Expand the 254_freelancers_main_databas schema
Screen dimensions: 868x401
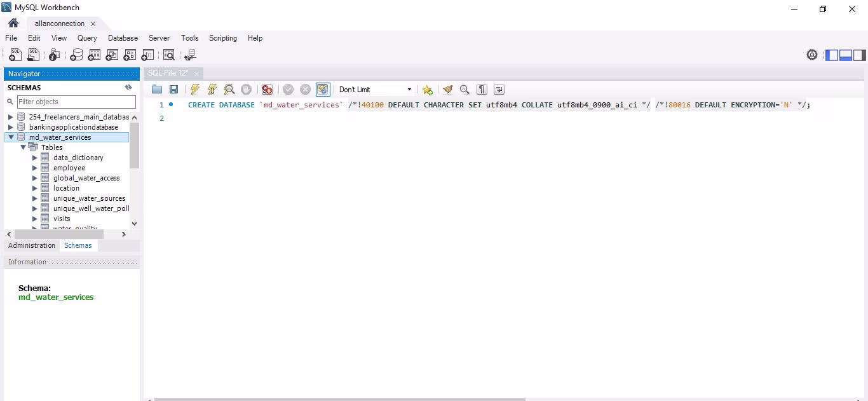(11, 117)
